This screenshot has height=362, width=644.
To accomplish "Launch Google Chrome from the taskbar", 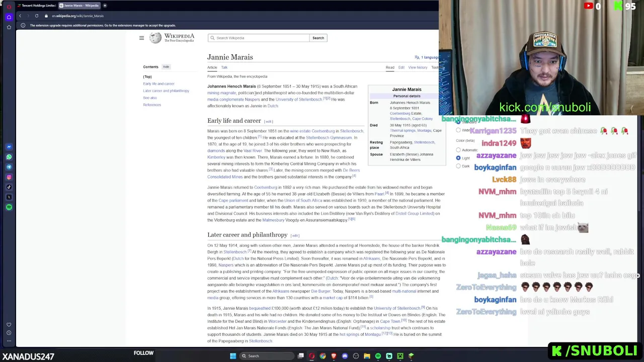I will click(x=323, y=356).
